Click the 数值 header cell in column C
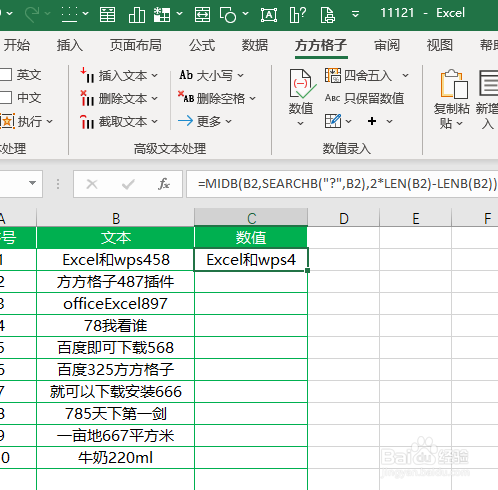 251,238
